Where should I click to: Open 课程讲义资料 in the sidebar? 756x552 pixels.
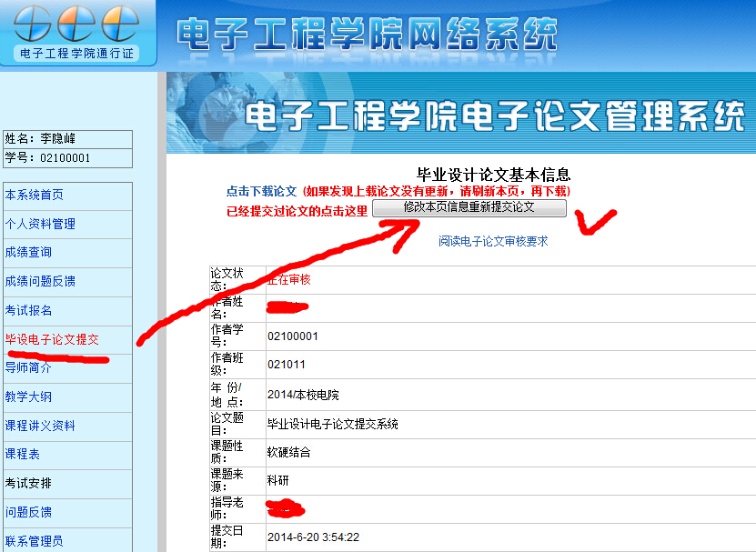[x=40, y=426]
